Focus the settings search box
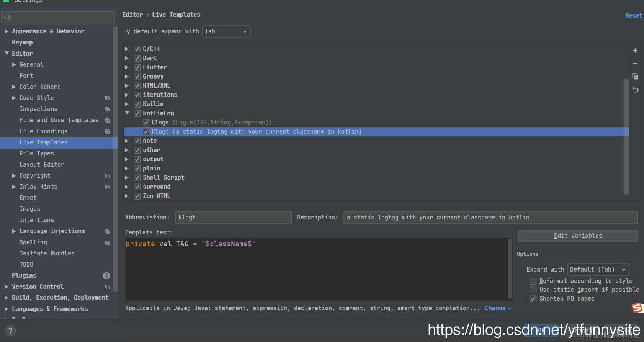Viewport: 644px width, 342px height. (x=58, y=17)
